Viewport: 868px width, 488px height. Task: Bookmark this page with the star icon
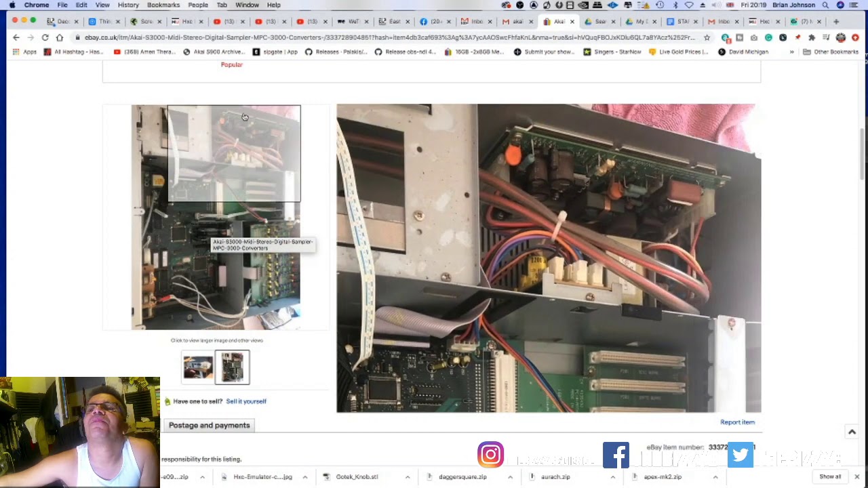(707, 37)
